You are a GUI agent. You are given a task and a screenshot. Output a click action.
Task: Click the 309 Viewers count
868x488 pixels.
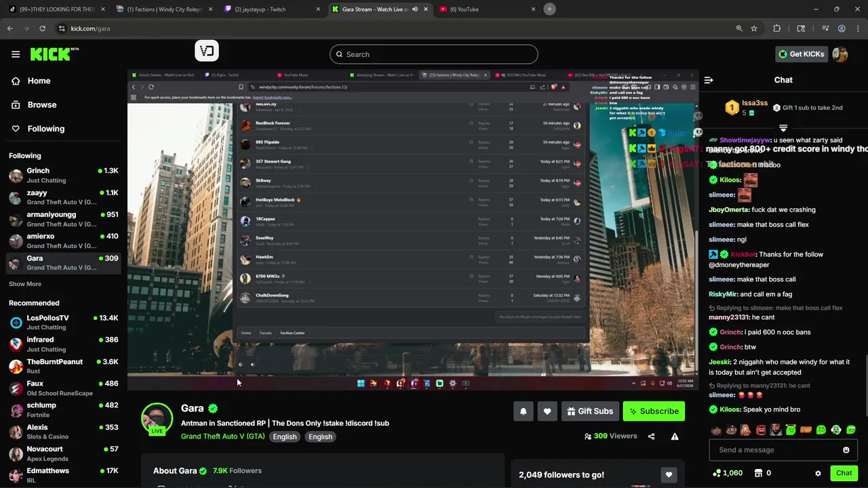coord(610,436)
